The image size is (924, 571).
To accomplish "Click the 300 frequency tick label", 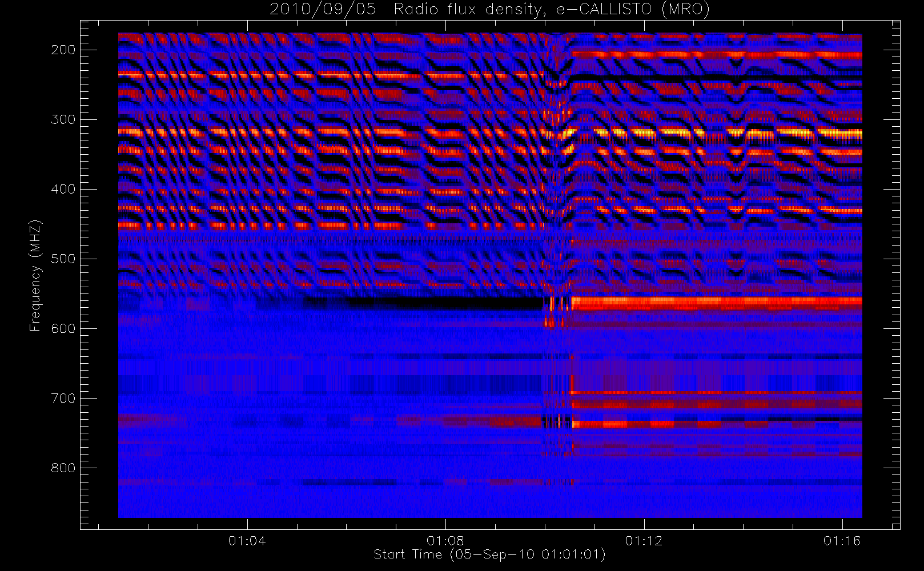I will tap(63, 119).
